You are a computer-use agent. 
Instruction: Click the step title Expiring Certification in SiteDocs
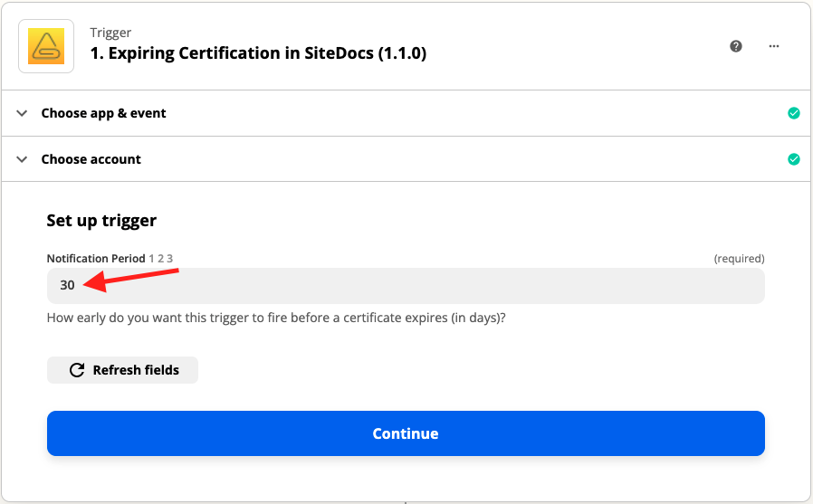258,53
